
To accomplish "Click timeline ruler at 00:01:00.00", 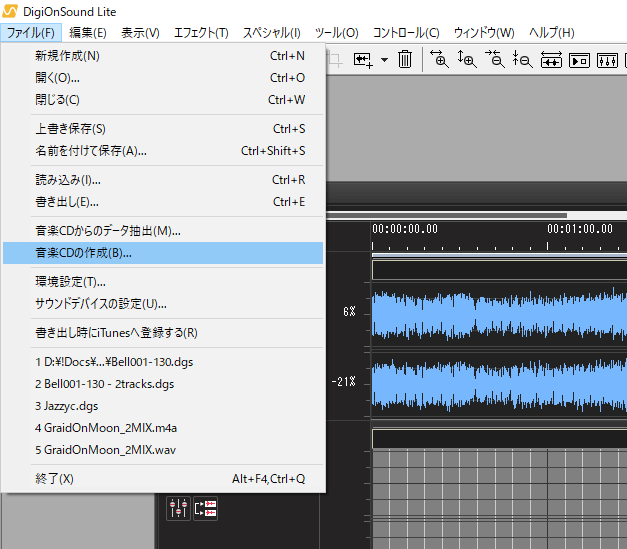I will click(579, 229).
